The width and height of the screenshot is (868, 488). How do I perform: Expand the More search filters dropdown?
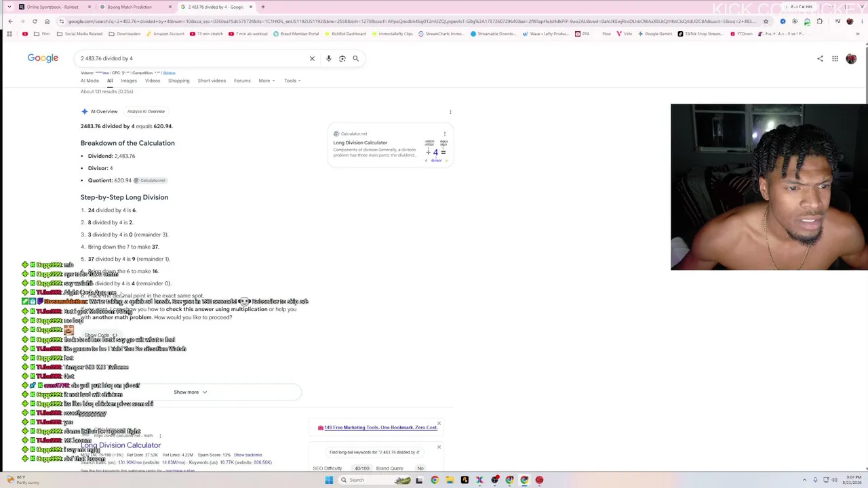pyautogui.click(x=267, y=81)
